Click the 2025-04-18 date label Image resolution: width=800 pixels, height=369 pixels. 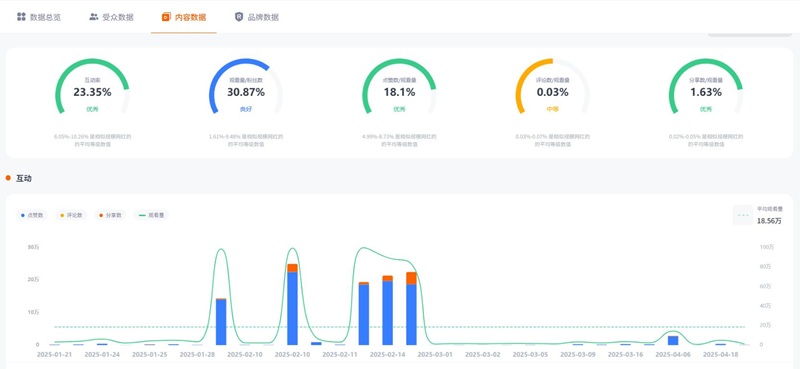pyautogui.click(x=720, y=354)
